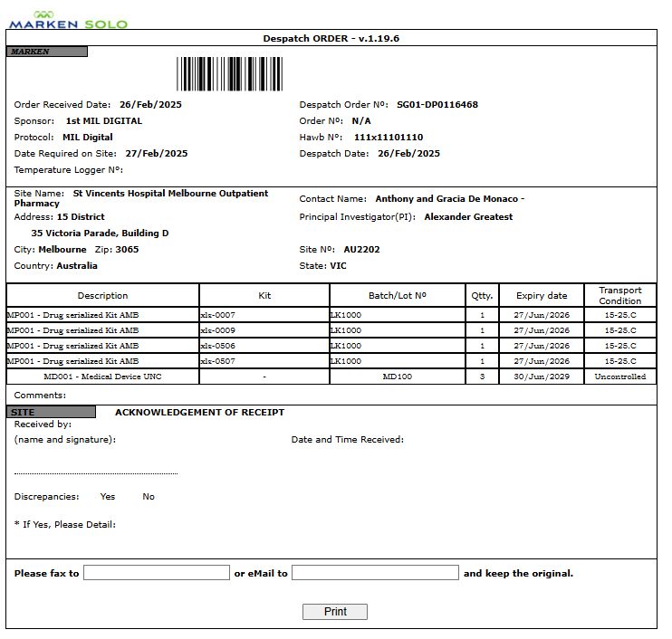Click zip code 3065
Viewport: 672px width, 639px height.
point(127,249)
